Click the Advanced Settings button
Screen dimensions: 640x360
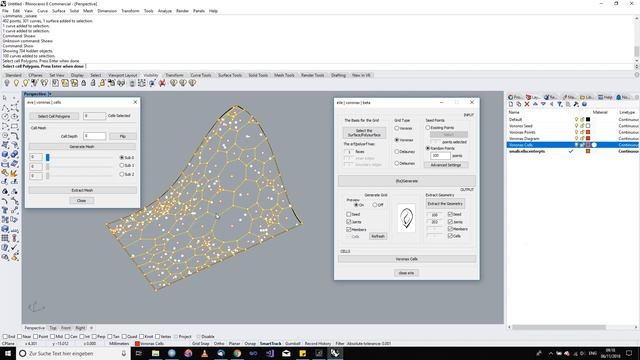coord(446,165)
